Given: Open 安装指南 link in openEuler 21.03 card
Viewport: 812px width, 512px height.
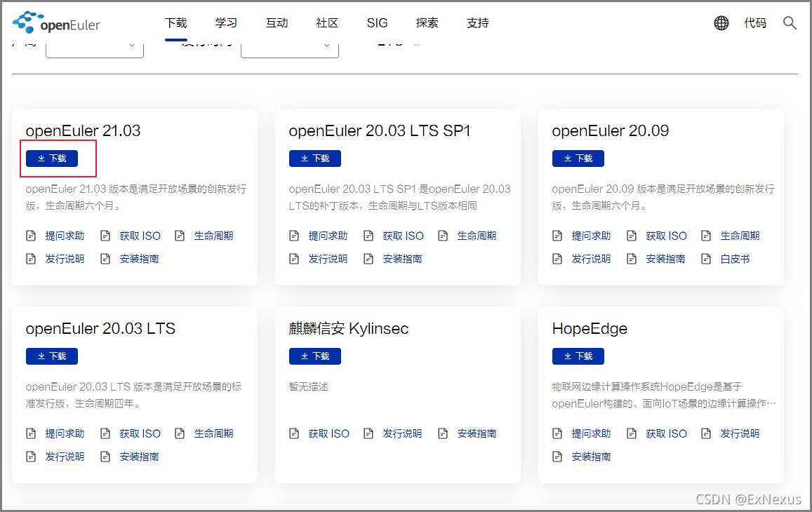Looking at the screenshot, I should tap(139, 259).
